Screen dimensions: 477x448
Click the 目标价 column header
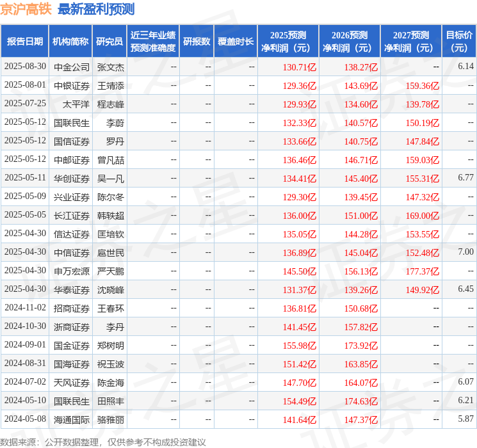[x=458, y=42]
